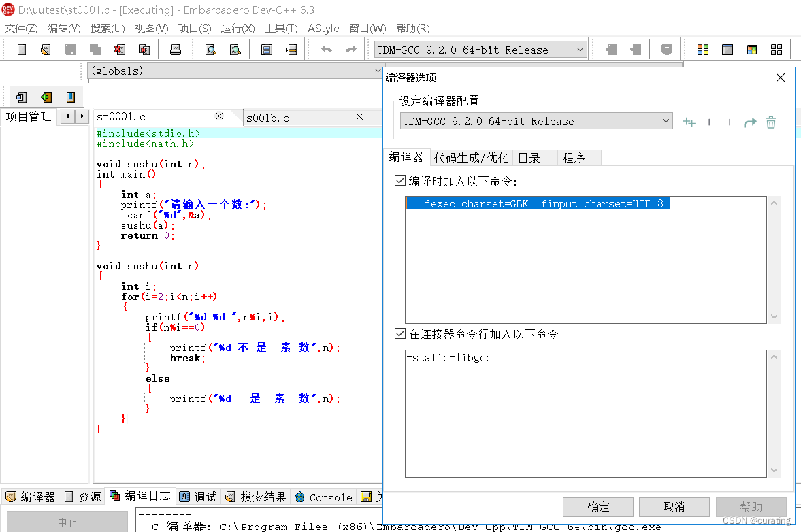
Task: Close current file via toolbar icon
Action: click(x=120, y=50)
